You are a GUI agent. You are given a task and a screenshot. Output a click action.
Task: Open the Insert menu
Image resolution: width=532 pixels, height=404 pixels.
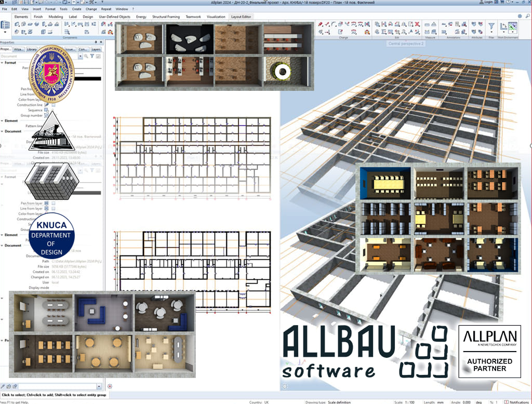tap(37, 9)
